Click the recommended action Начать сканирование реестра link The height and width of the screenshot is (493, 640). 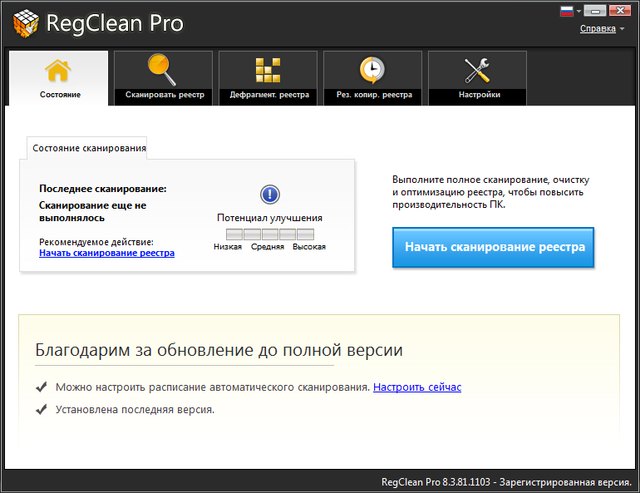107,253
